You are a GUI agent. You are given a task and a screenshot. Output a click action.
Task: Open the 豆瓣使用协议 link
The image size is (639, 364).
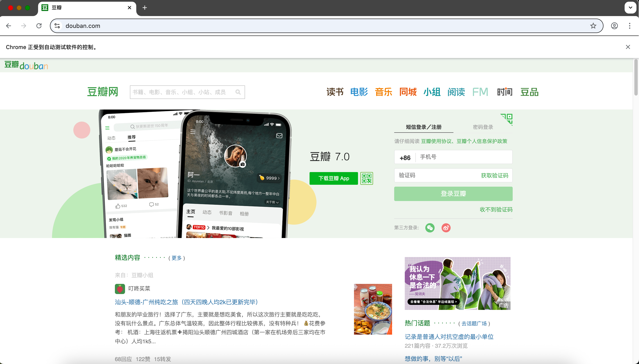[436, 141]
